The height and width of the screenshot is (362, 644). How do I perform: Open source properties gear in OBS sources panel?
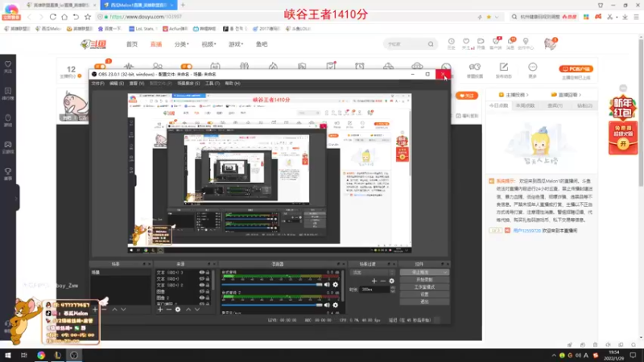pyautogui.click(x=178, y=309)
